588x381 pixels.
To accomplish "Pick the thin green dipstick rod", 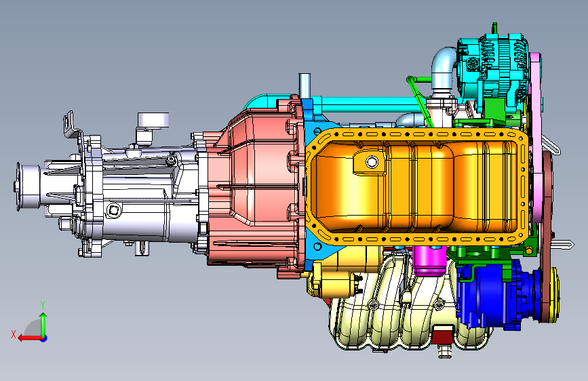I will tap(420, 100).
